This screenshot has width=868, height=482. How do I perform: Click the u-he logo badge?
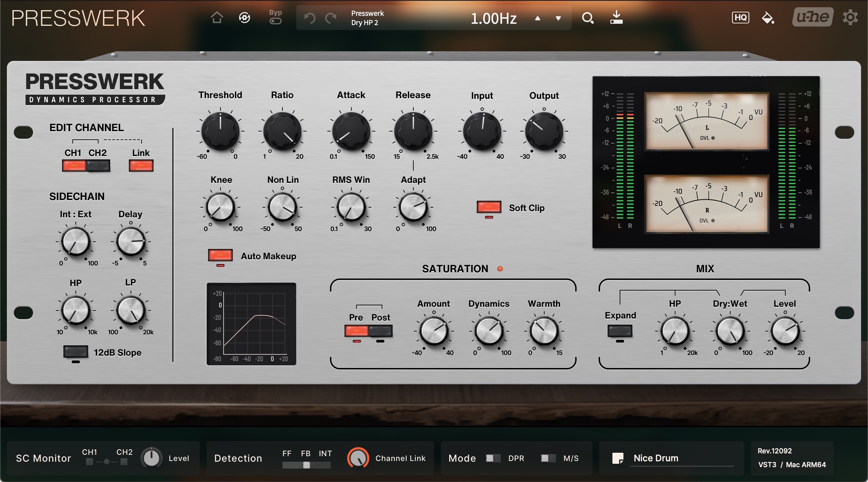point(813,17)
